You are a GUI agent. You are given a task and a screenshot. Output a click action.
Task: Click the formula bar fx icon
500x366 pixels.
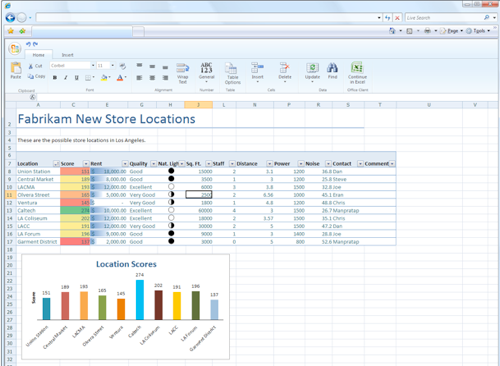[x=32, y=97]
